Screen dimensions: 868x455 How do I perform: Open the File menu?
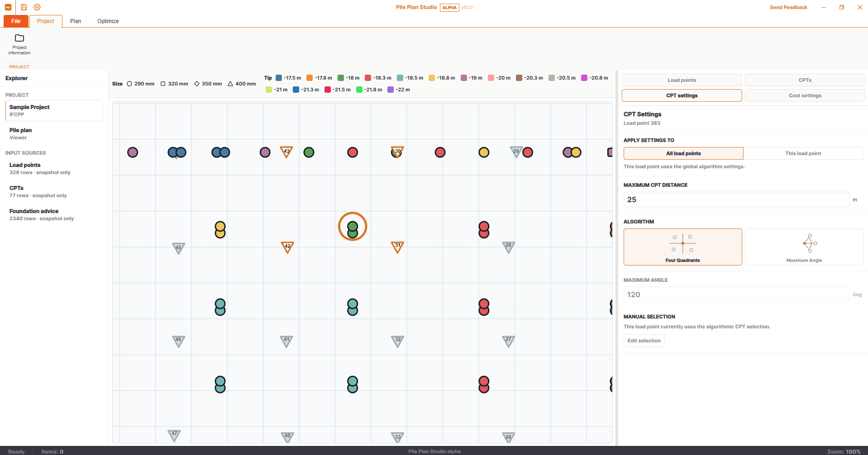pos(16,21)
